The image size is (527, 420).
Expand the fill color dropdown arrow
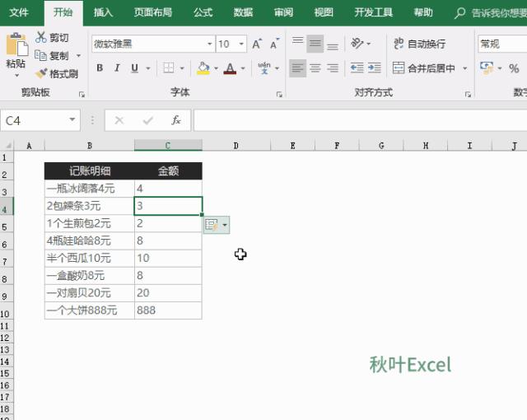(x=216, y=68)
